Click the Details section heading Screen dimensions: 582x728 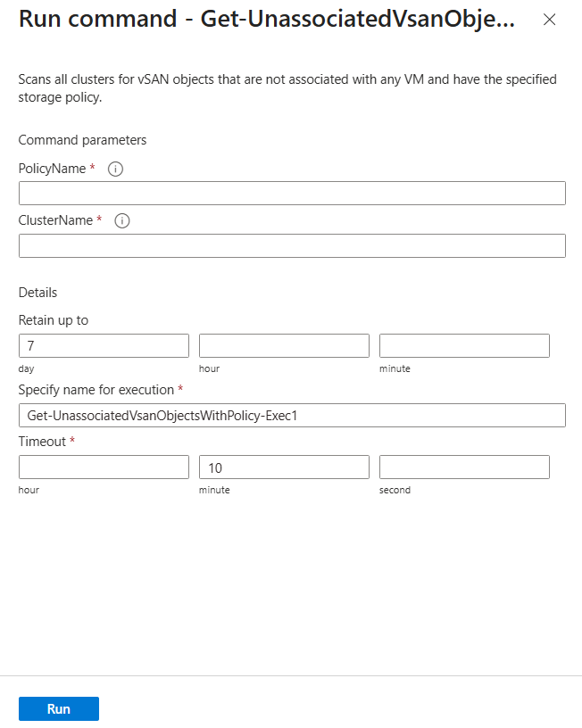point(37,293)
